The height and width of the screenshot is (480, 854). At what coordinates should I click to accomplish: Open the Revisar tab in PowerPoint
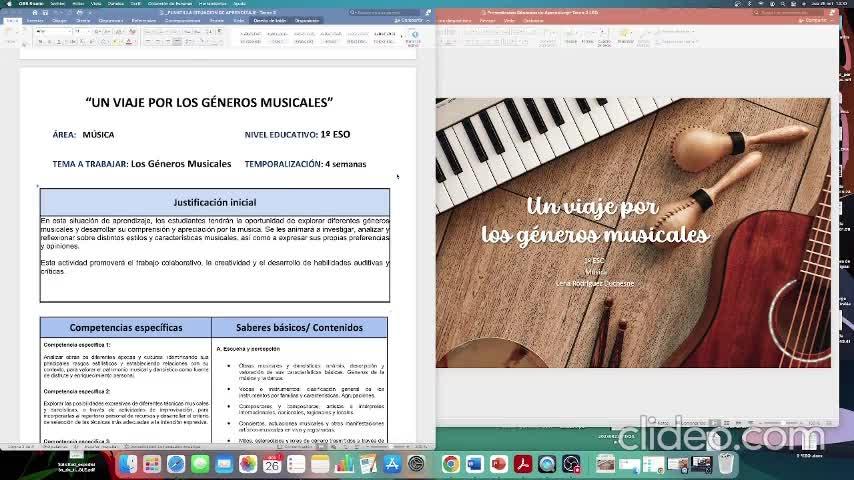pos(487,21)
